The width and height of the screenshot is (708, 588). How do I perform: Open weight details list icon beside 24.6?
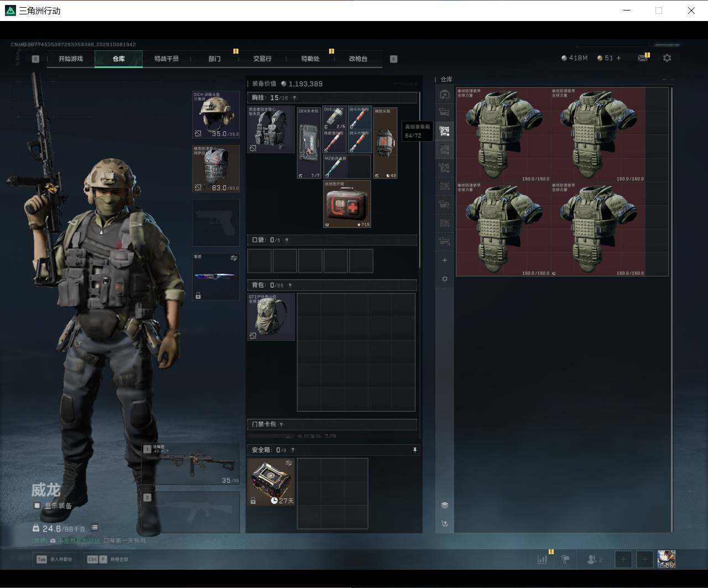[x=95, y=528]
